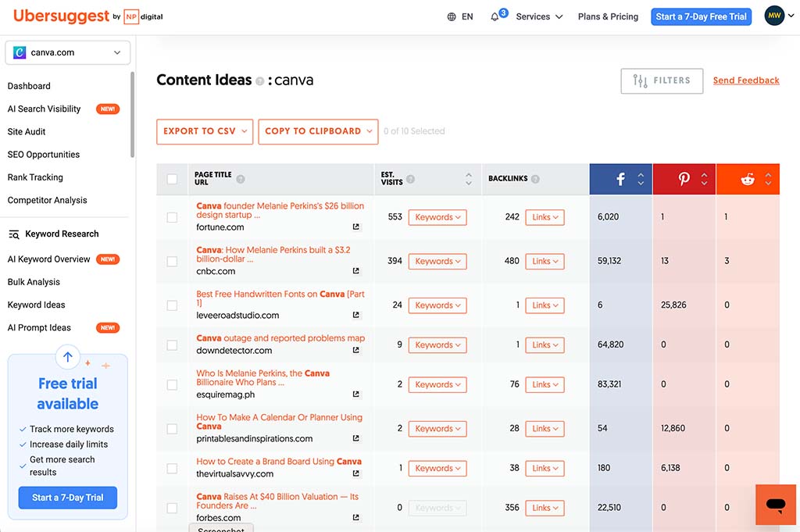Open the MW profile avatar menu
Image resolution: width=800 pixels, height=532 pixels.
point(773,15)
